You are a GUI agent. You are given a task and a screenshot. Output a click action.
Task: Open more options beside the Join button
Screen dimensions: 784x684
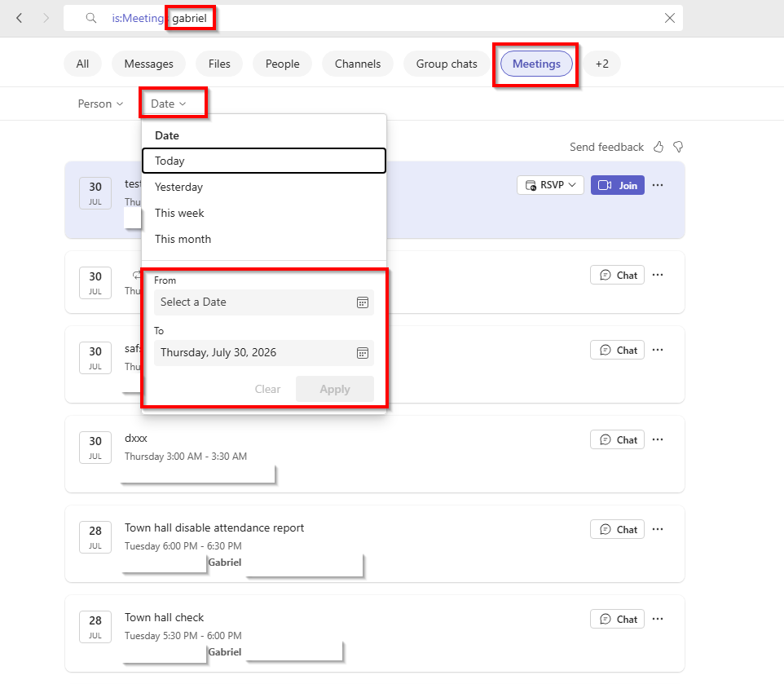(658, 186)
